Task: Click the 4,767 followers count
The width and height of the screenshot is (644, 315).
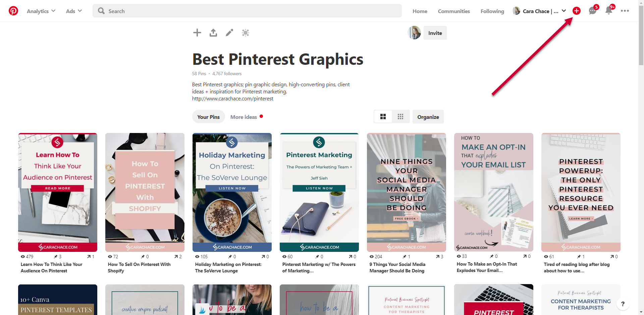Action: point(227,74)
